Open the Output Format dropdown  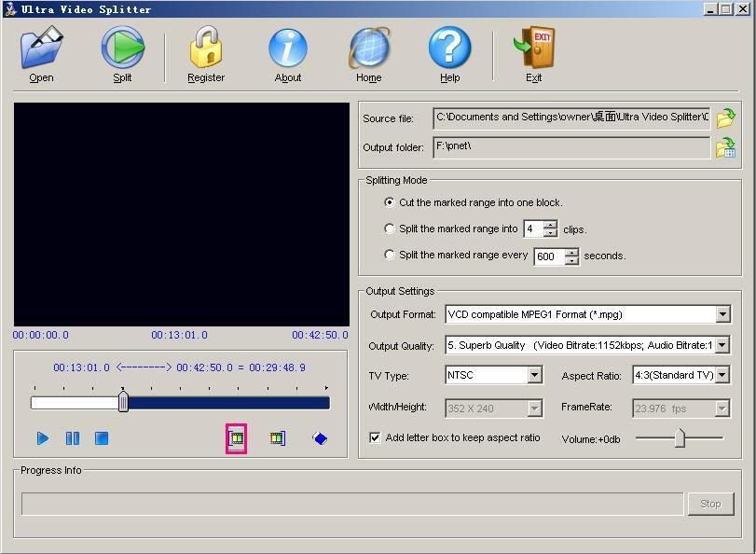point(722,314)
